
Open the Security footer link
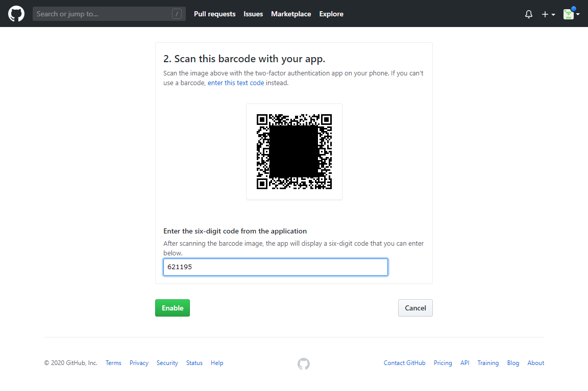coord(167,363)
